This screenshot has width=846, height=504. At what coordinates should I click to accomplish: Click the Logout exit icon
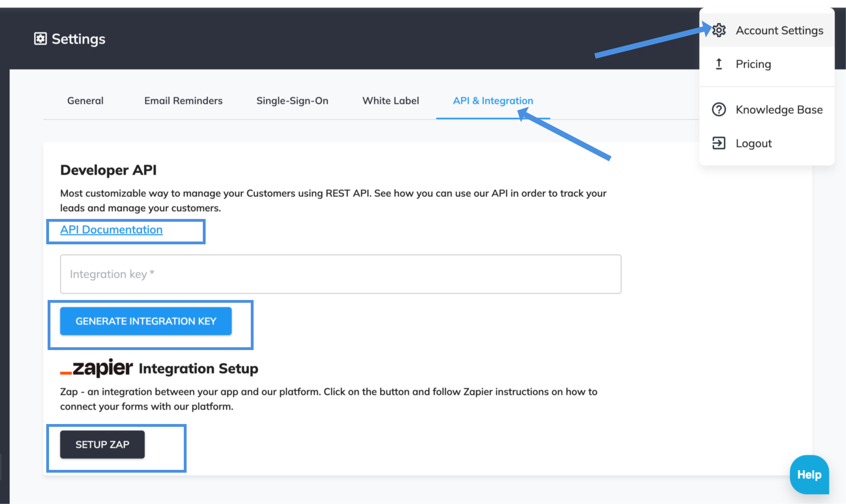pyautogui.click(x=719, y=143)
